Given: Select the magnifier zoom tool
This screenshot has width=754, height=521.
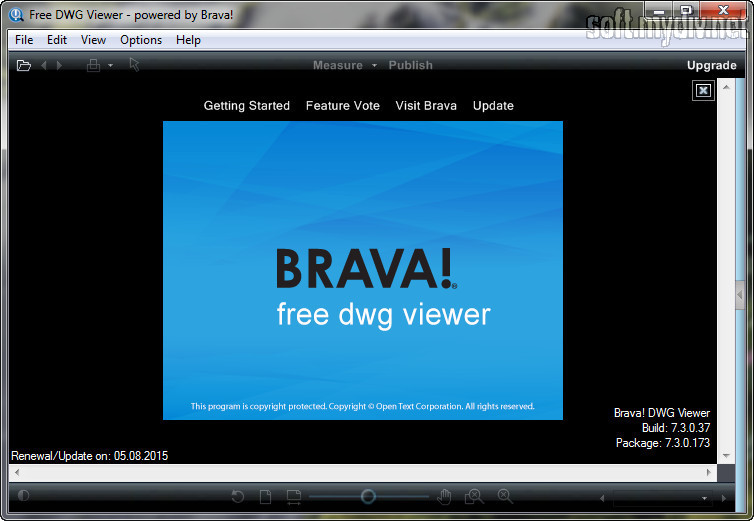Looking at the screenshot, I should click(x=505, y=496).
